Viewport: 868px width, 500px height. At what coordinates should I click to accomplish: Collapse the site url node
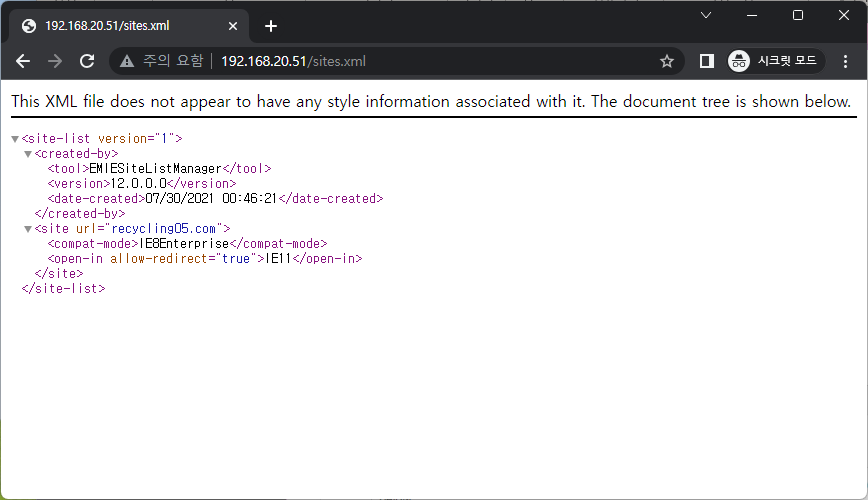click(x=28, y=229)
